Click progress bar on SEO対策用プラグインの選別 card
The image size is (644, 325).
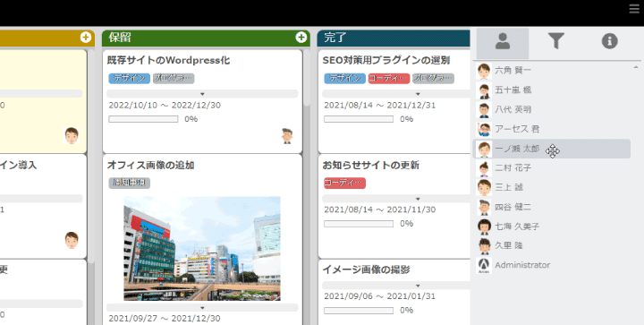pyautogui.click(x=359, y=119)
